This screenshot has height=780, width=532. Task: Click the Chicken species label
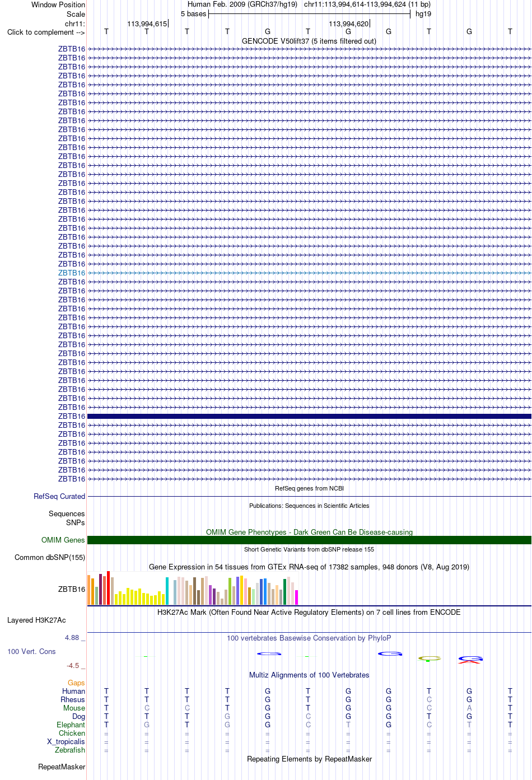tap(72, 733)
